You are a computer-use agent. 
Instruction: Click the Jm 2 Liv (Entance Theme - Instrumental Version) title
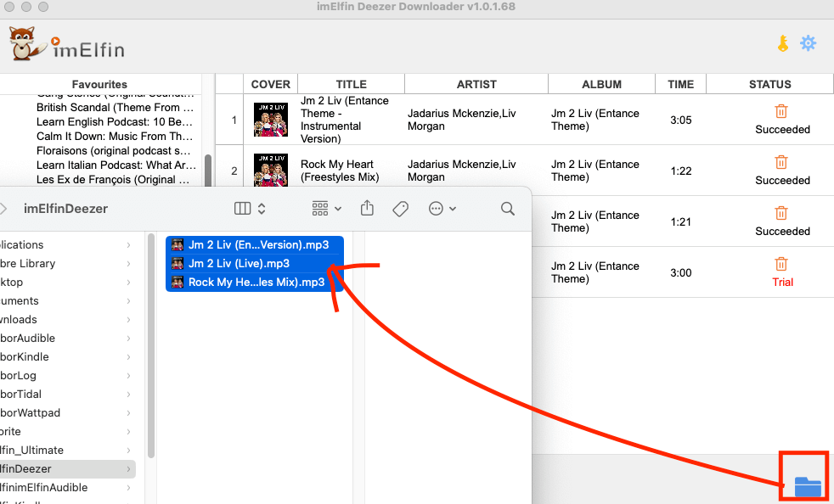point(345,120)
